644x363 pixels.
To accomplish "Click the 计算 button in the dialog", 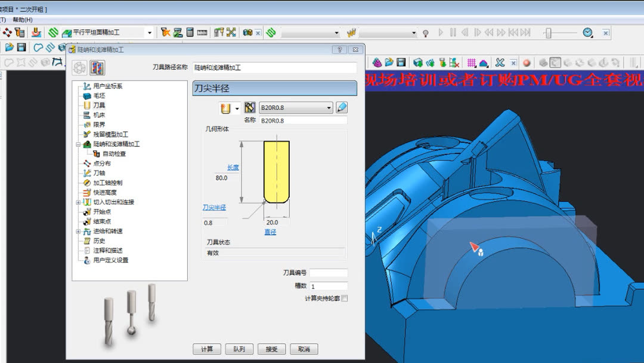I will (207, 349).
